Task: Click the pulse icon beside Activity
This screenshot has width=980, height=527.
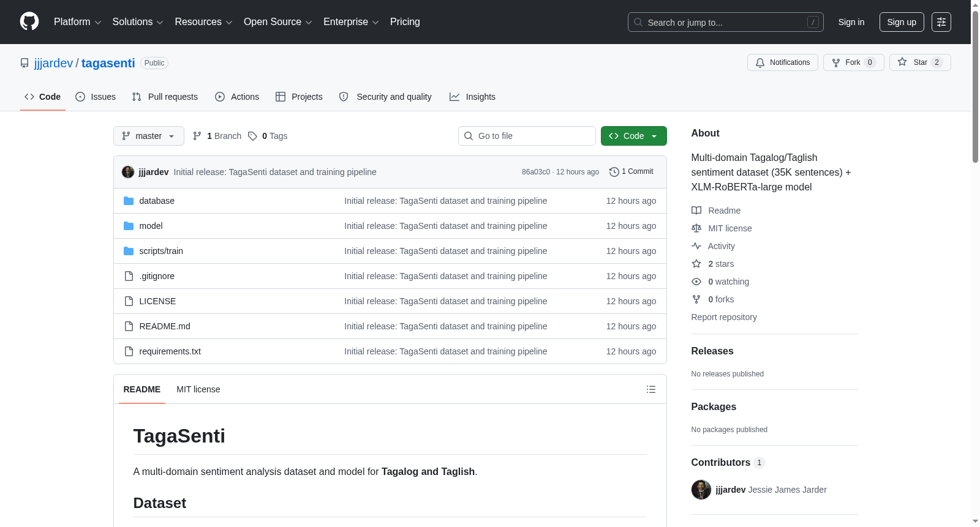Action: 696,246
